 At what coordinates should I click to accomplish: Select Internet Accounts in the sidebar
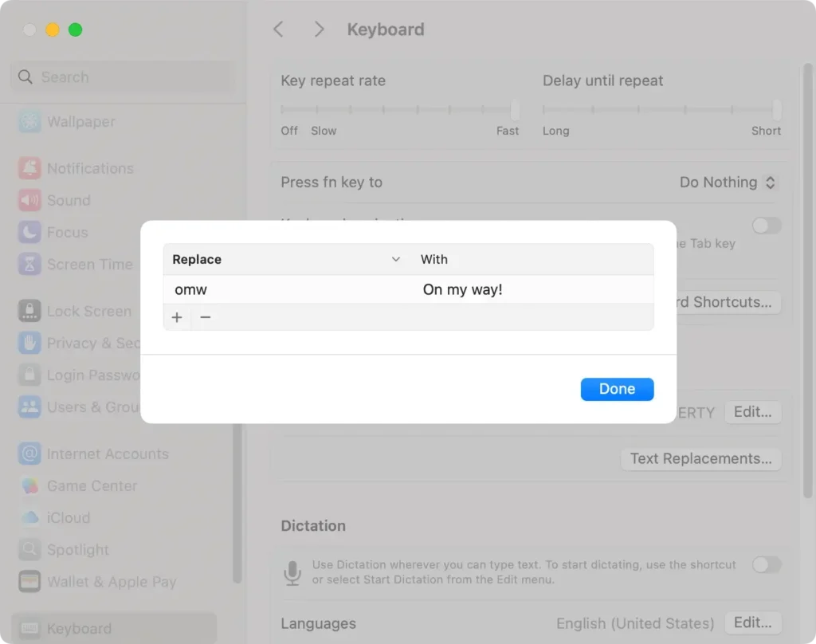(x=107, y=454)
